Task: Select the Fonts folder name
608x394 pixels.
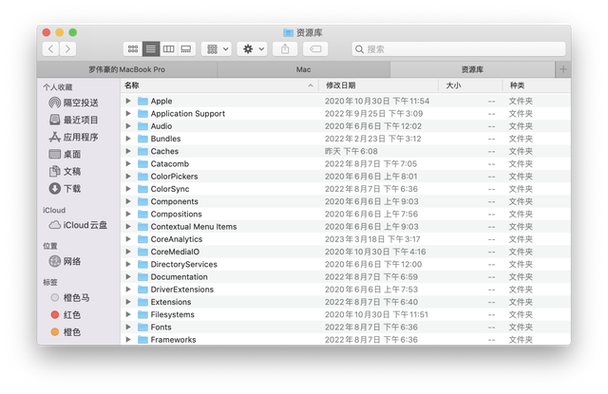Action: 161,327
